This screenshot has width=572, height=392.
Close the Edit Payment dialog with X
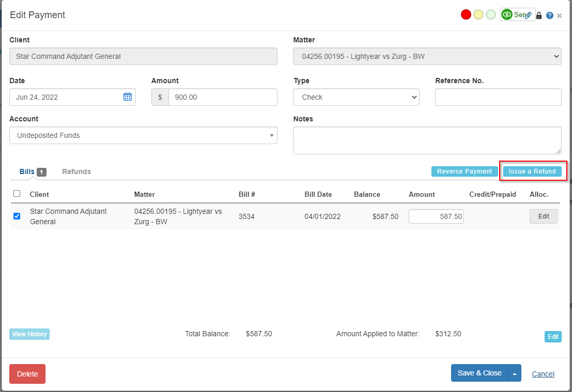[559, 15]
